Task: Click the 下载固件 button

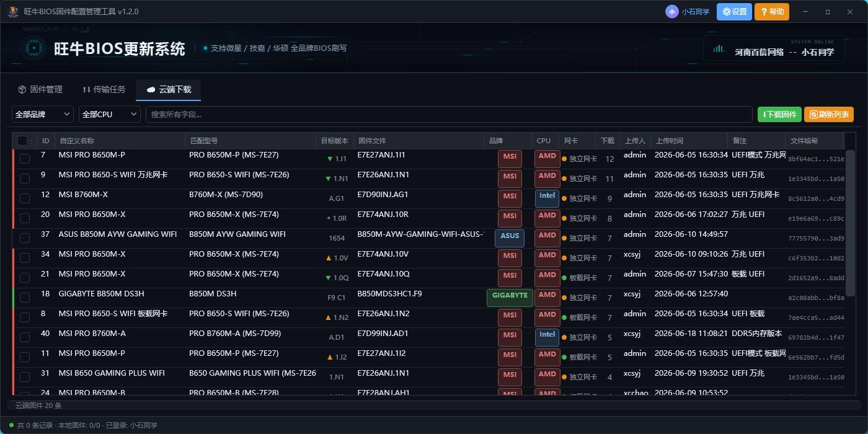Action: pos(779,114)
